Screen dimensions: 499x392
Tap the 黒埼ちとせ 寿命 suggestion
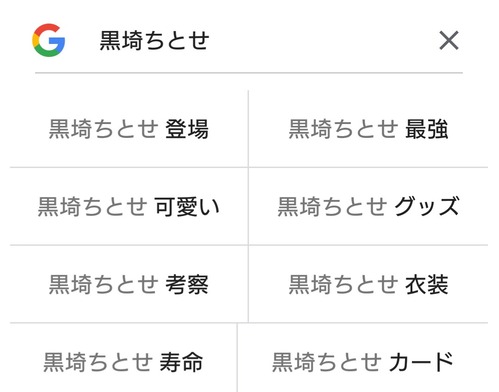click(x=123, y=362)
